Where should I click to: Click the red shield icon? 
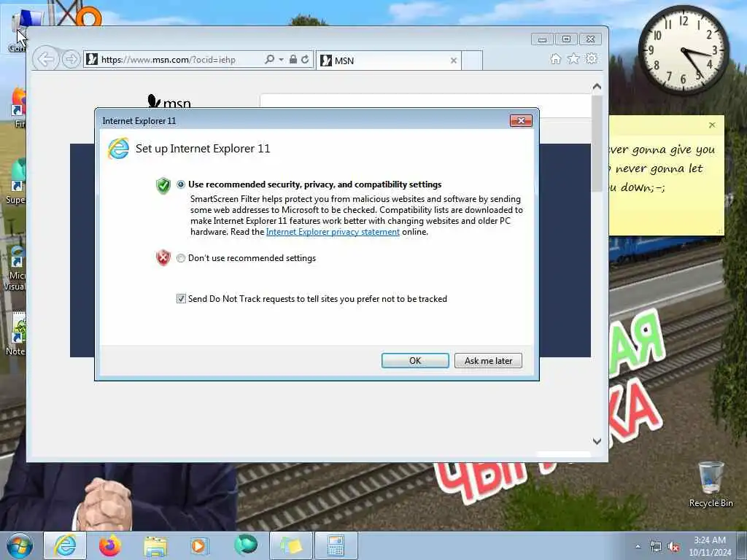click(x=163, y=257)
